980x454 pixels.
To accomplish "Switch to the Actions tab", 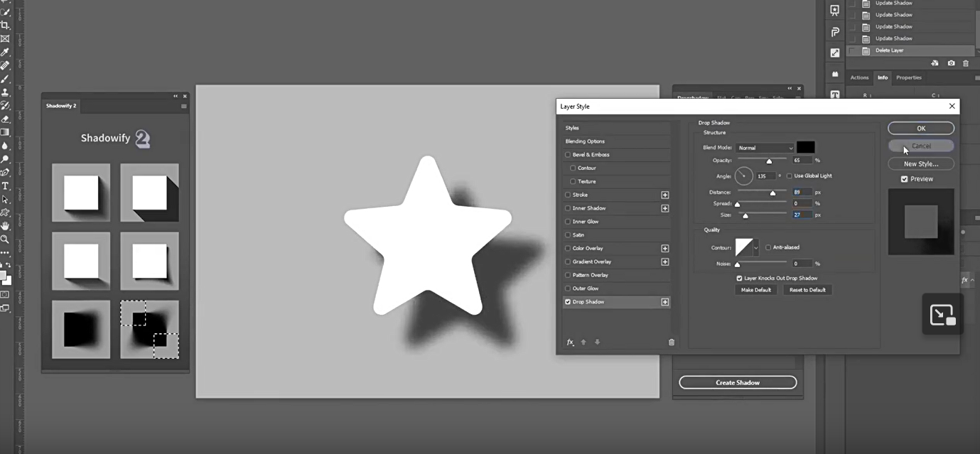I will tap(859, 77).
